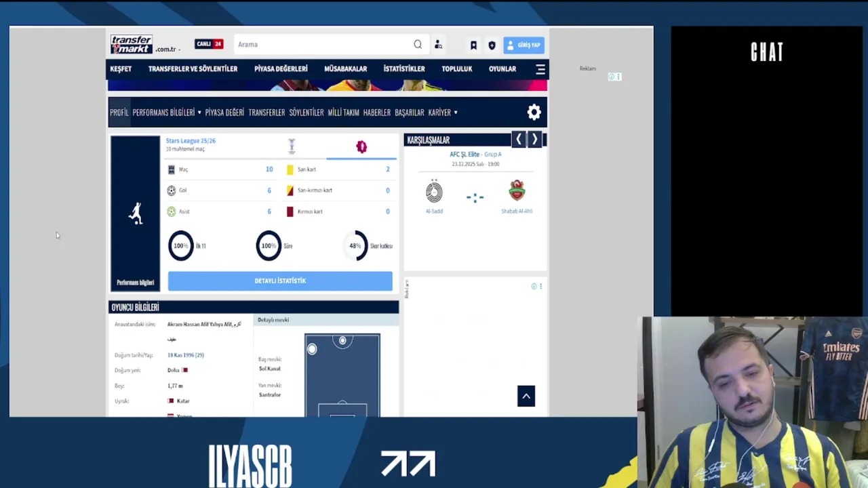Open Transferler ve Söylentiler menu

pos(193,69)
